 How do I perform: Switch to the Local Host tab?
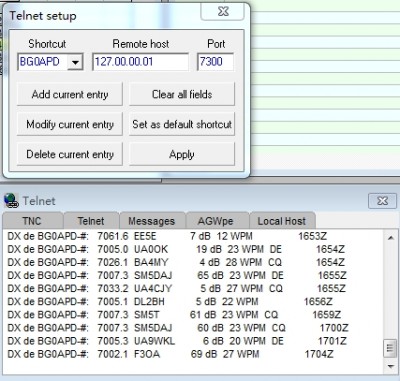[282, 221]
